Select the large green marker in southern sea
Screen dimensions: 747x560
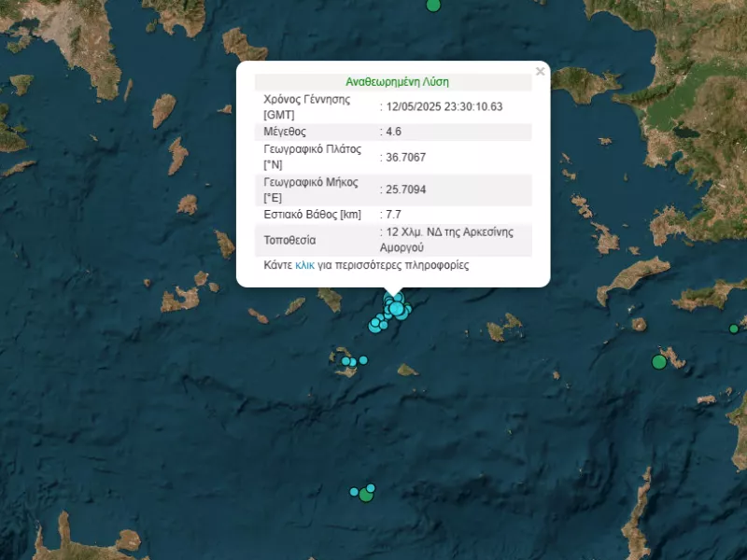coord(366,495)
